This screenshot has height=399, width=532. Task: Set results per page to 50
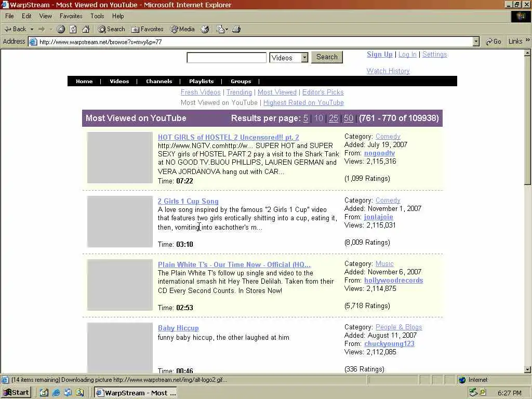(x=349, y=118)
